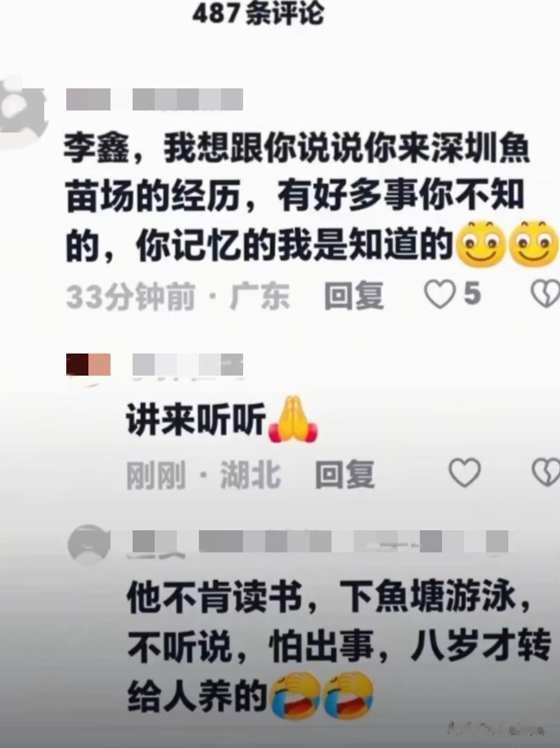This screenshot has height=748, width=560.
Task: Tap the 刚刚 · 湖北 timestamp
Action: [204, 475]
